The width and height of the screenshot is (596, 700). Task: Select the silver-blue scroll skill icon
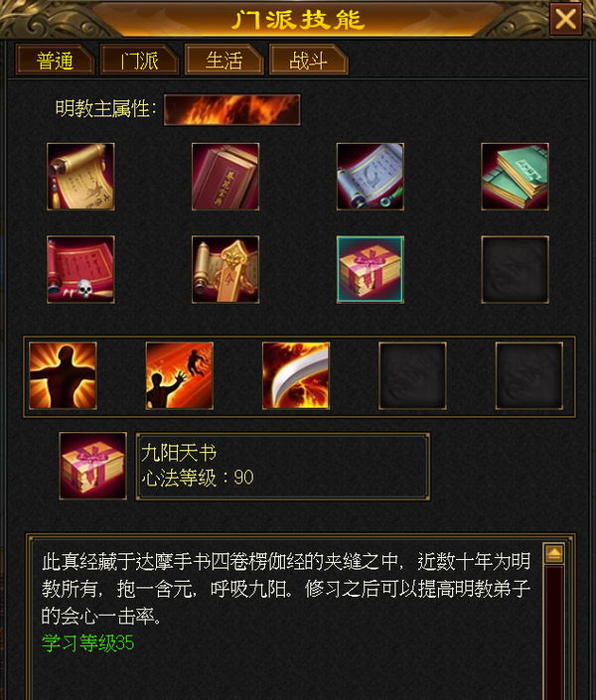[x=370, y=177]
